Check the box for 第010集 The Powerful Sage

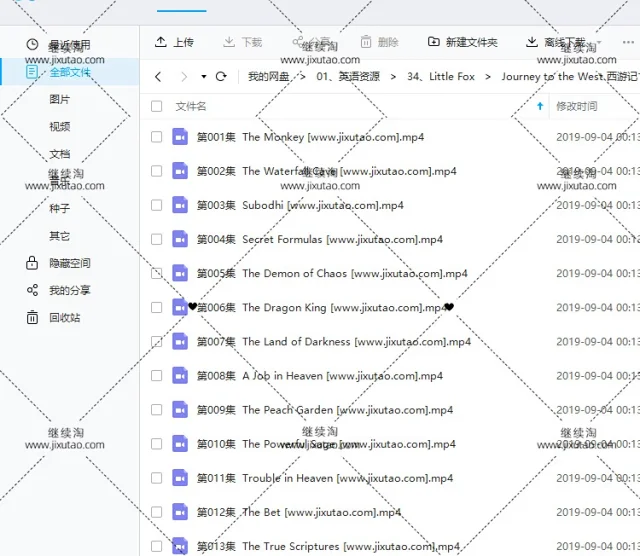point(156,444)
